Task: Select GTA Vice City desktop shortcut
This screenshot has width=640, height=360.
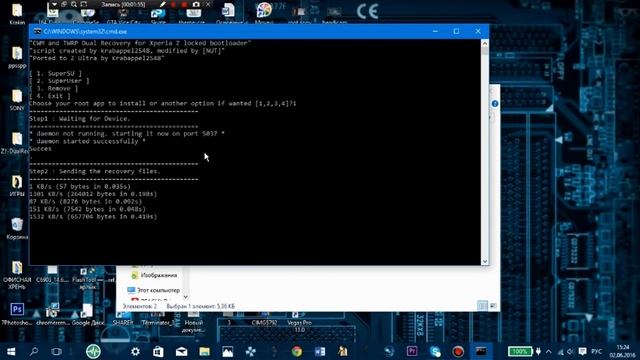Action: click(x=123, y=16)
